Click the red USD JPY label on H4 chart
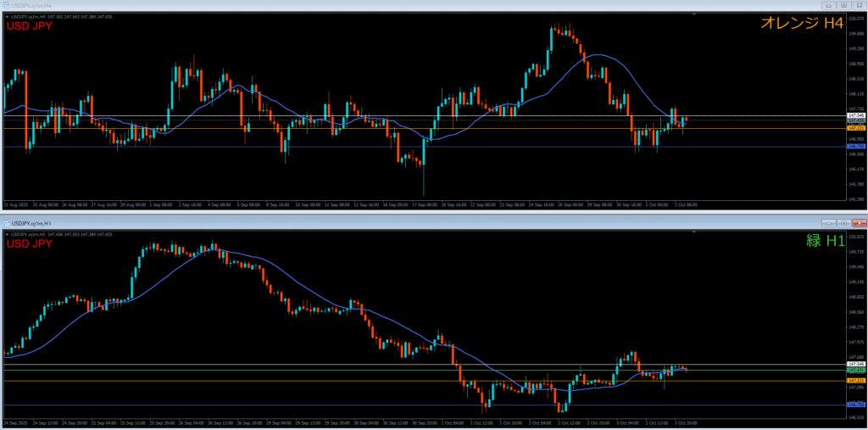The width and height of the screenshot is (868, 430). [x=30, y=26]
